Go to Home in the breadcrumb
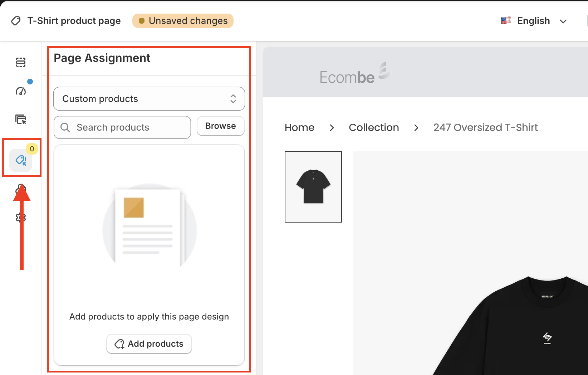Image resolution: width=588 pixels, height=375 pixels. 299,127
